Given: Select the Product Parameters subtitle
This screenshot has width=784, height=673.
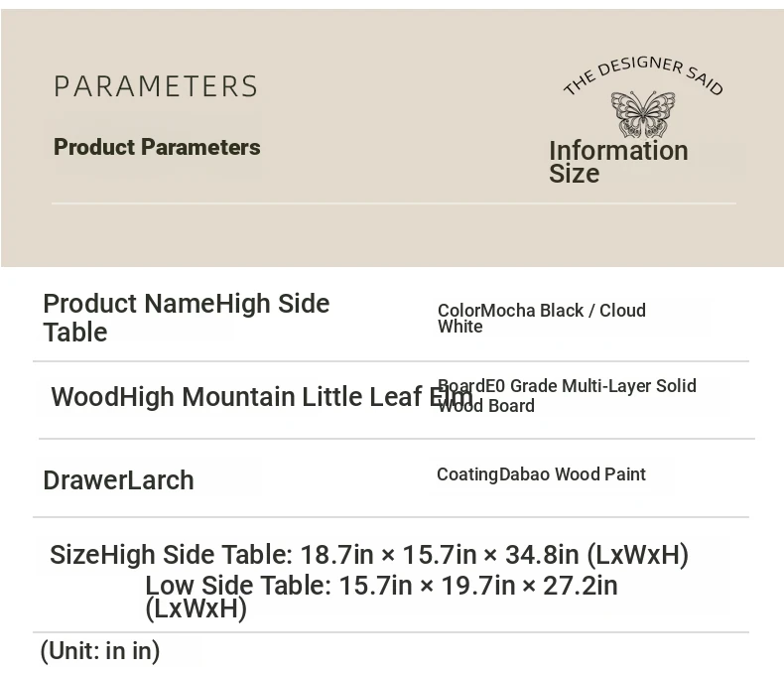Looking at the screenshot, I should [157, 147].
